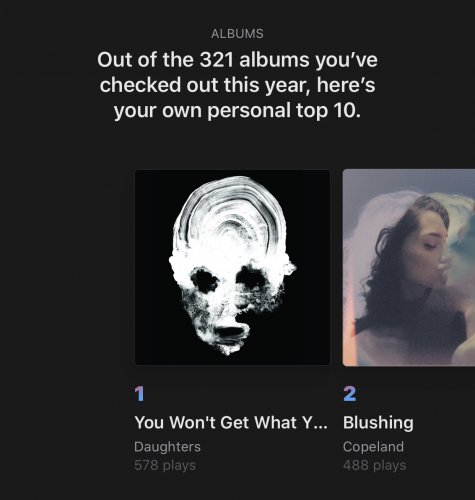Select the rank number 2 badge

tap(350, 394)
